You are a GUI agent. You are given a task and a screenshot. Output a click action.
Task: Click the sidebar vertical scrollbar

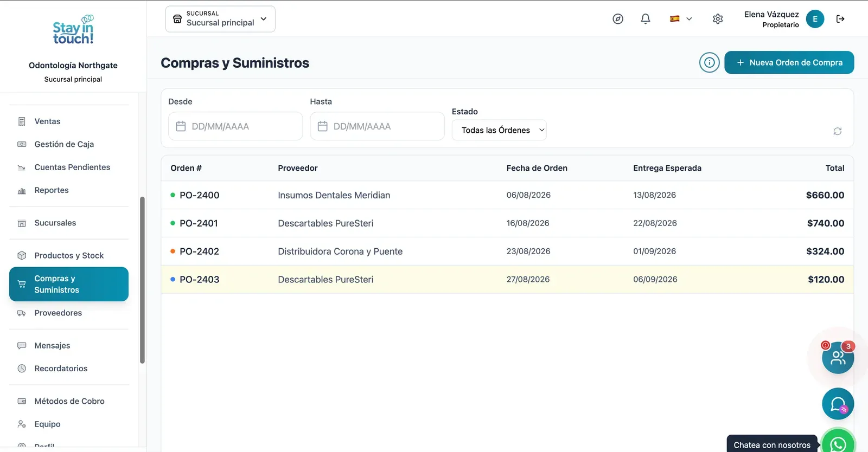[142, 280]
